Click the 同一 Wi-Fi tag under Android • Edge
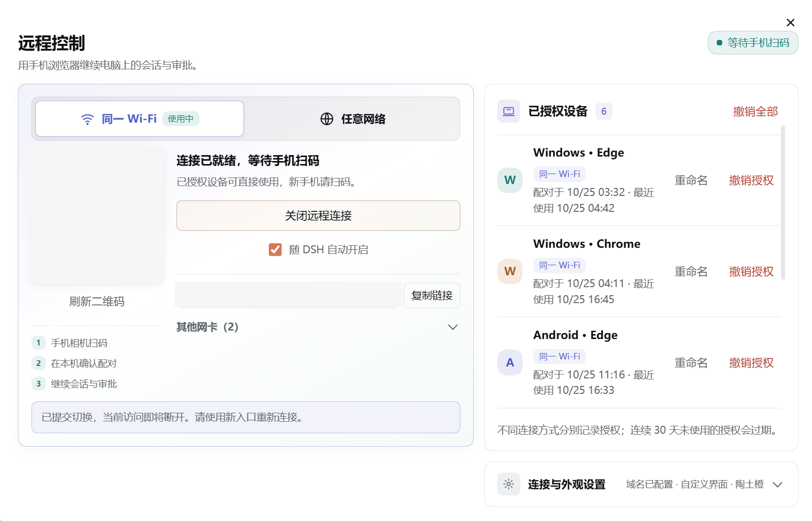Viewport: 812px width, 521px height. click(x=560, y=356)
